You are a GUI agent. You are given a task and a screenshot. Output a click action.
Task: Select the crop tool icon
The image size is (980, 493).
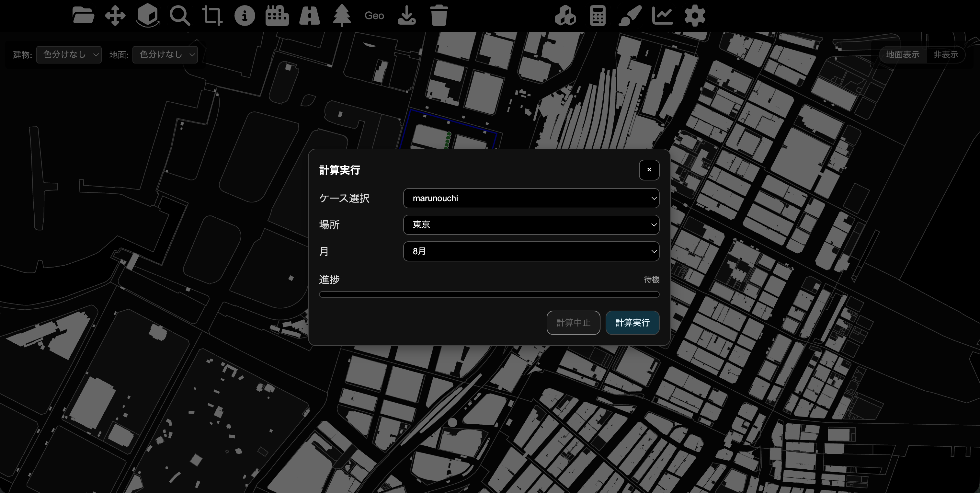click(212, 16)
